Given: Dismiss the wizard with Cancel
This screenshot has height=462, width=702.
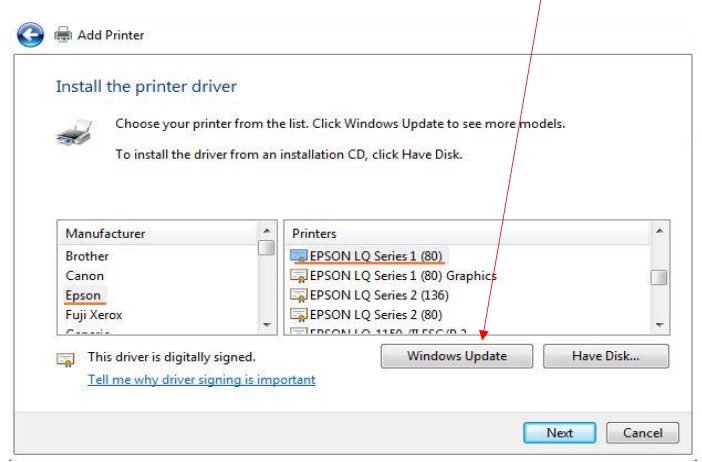Looking at the screenshot, I should click(x=643, y=433).
